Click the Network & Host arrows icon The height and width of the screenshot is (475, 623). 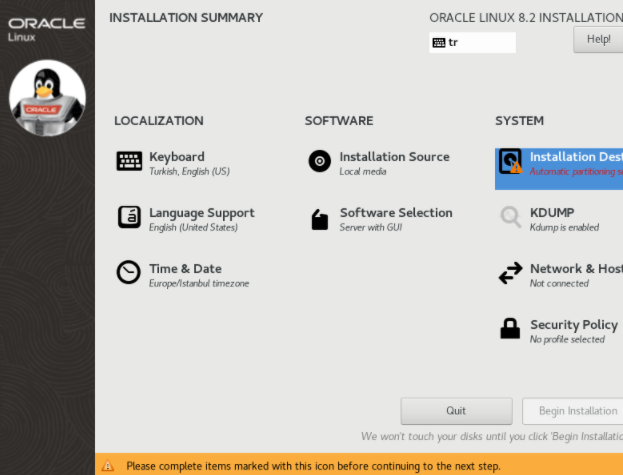tap(510, 273)
